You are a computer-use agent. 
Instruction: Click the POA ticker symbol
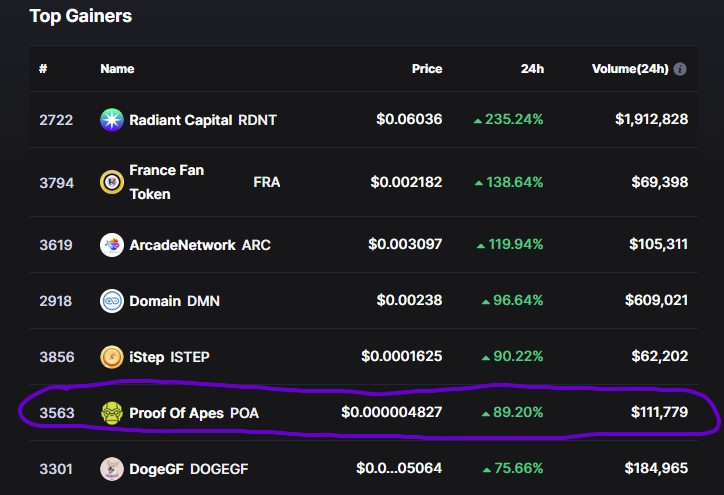[x=244, y=413]
